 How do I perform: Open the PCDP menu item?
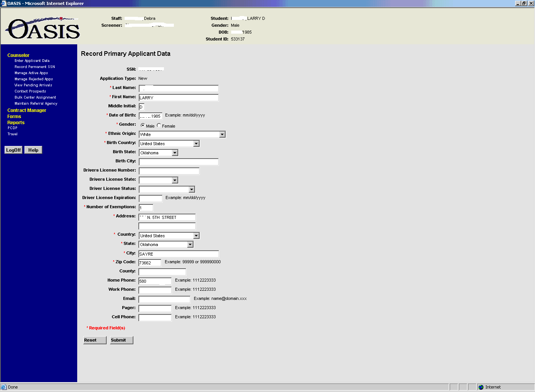(x=13, y=128)
